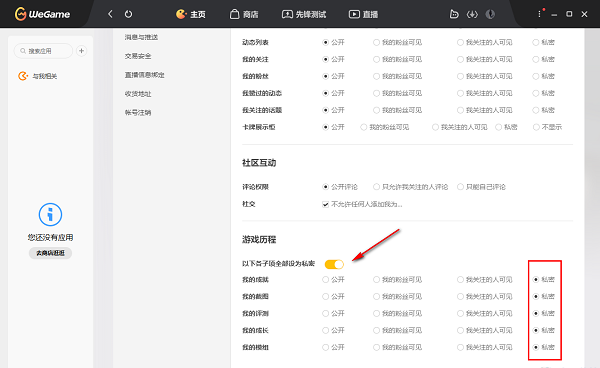Click the WeGame logo
This screenshot has height=368, width=600.
pyautogui.click(x=42, y=14)
